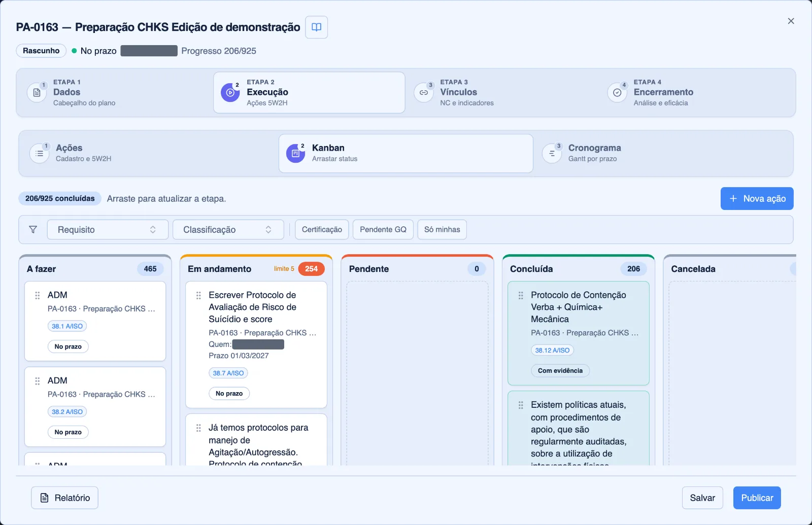Open the Requisito dropdown
Screen dimensions: 812x525
click(108, 230)
